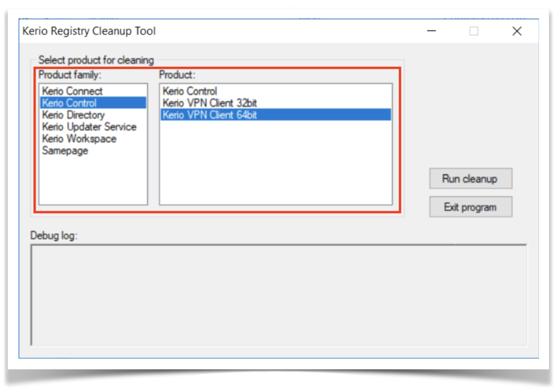The width and height of the screenshot is (558, 392).
Task: Click inside the Debug log box
Action: pyautogui.click(x=279, y=295)
